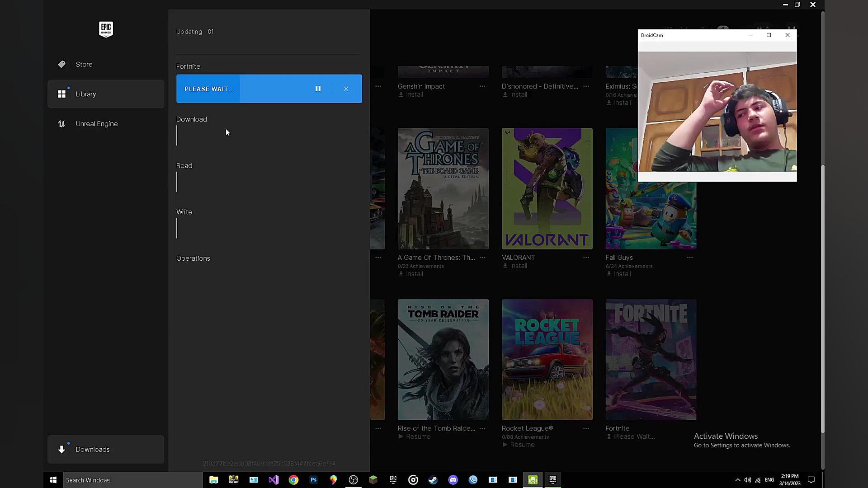Go to the Library section
The height and width of the screenshot is (488, 868).
point(106,94)
